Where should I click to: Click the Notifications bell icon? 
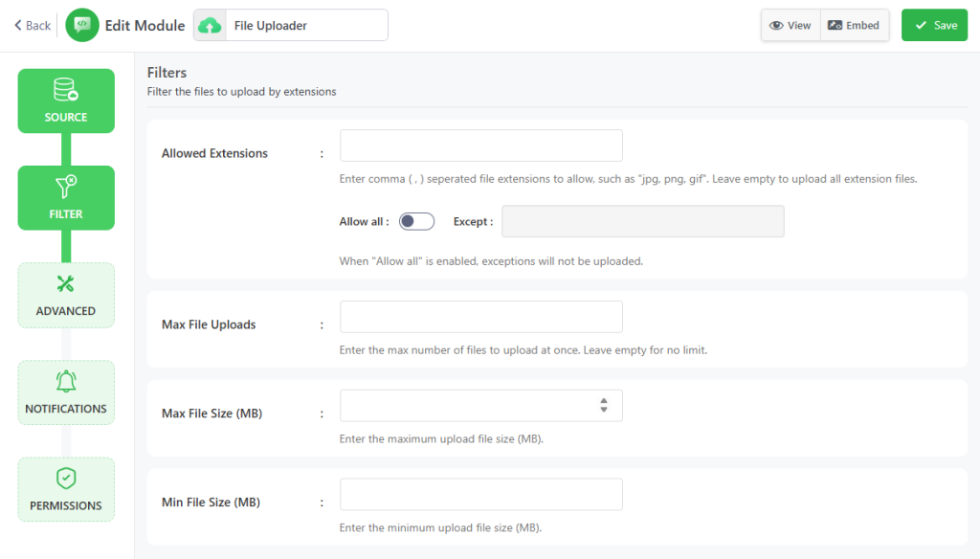click(66, 381)
